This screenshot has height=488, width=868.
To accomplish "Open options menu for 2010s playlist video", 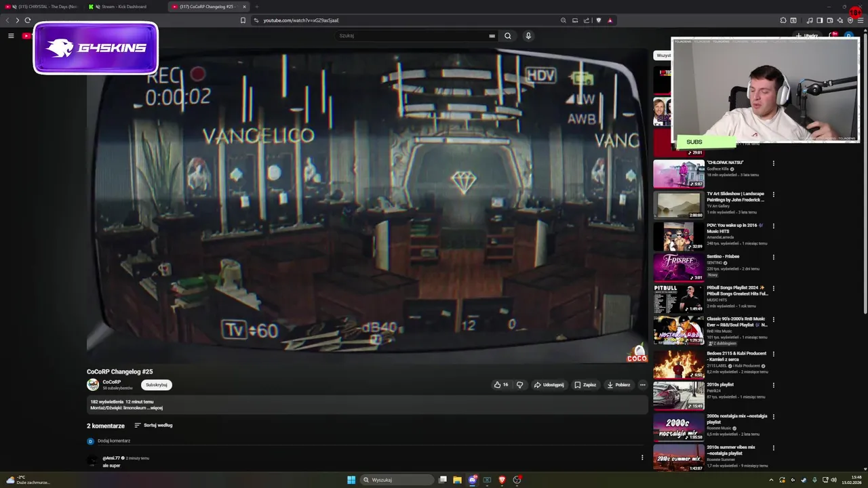I will pos(773,386).
